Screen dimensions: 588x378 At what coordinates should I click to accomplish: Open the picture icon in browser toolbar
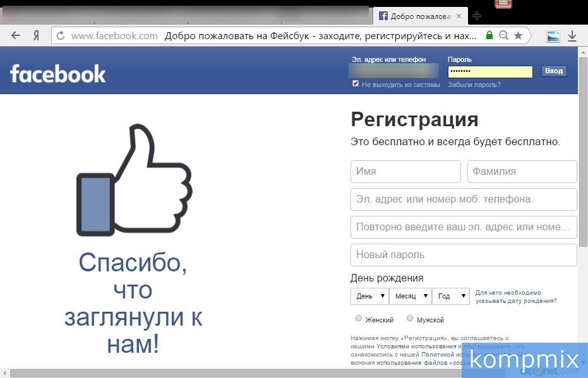coord(553,36)
